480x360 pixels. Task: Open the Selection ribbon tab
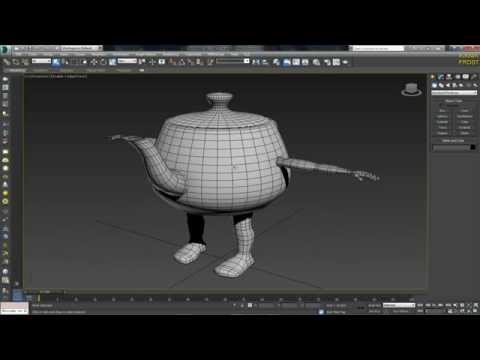(x=67, y=70)
